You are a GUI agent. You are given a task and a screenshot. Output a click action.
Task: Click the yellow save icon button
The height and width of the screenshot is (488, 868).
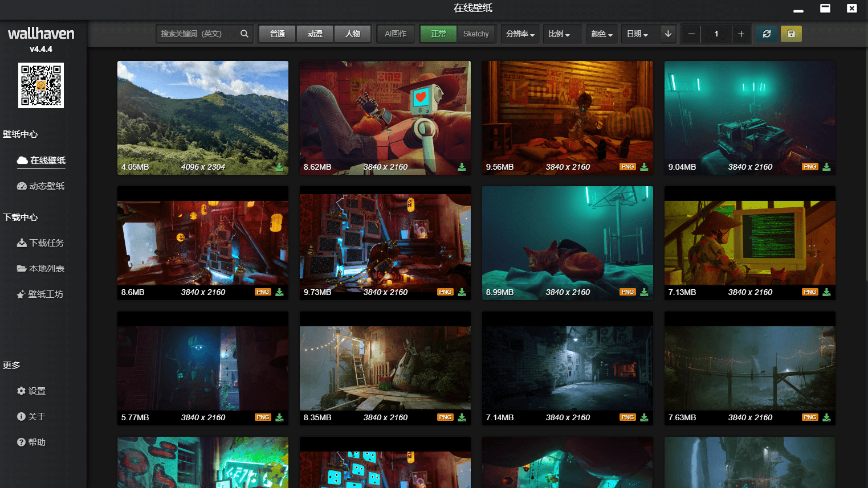pos(791,34)
